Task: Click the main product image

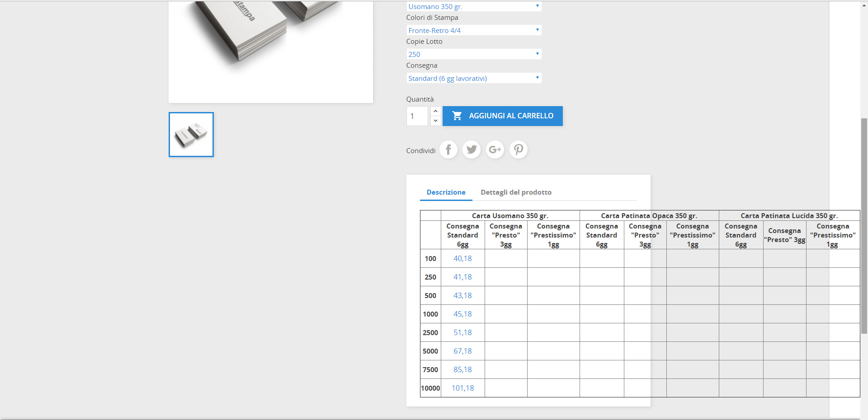Action: click(271, 51)
